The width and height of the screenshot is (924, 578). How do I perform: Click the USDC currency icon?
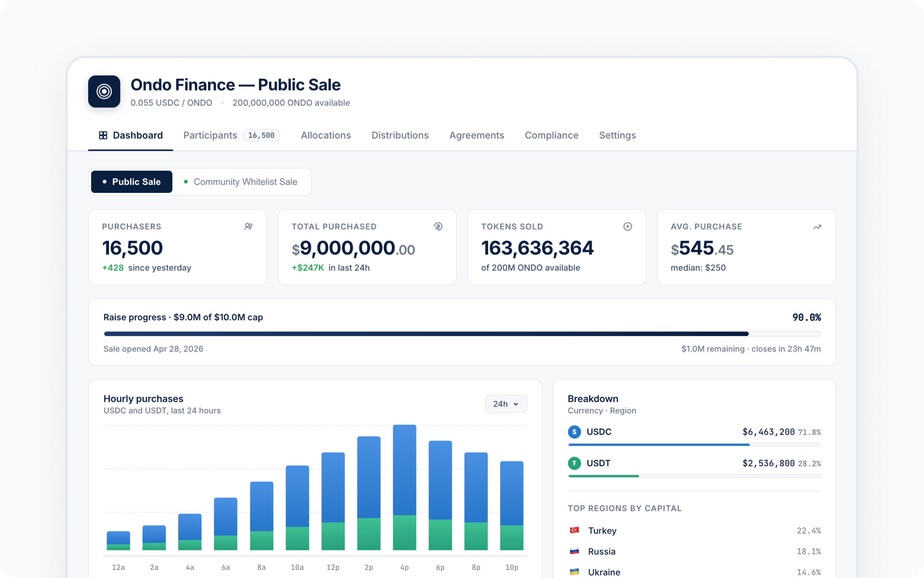click(574, 432)
